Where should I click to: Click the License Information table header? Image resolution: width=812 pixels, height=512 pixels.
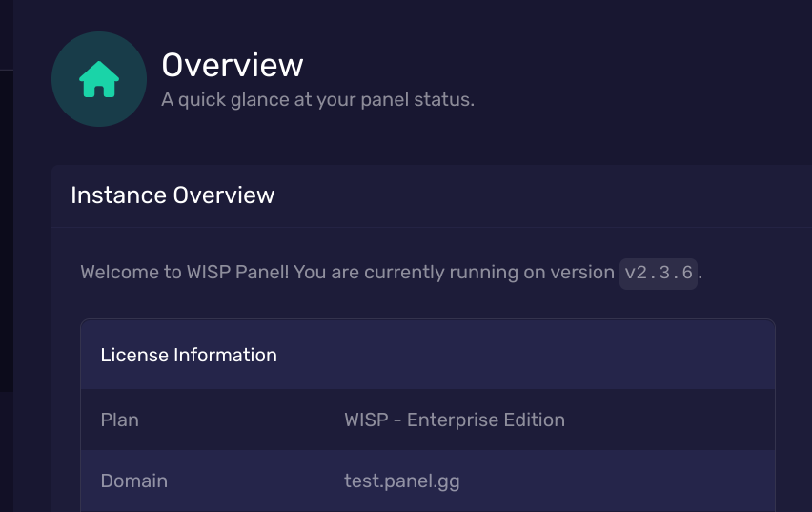pos(189,355)
